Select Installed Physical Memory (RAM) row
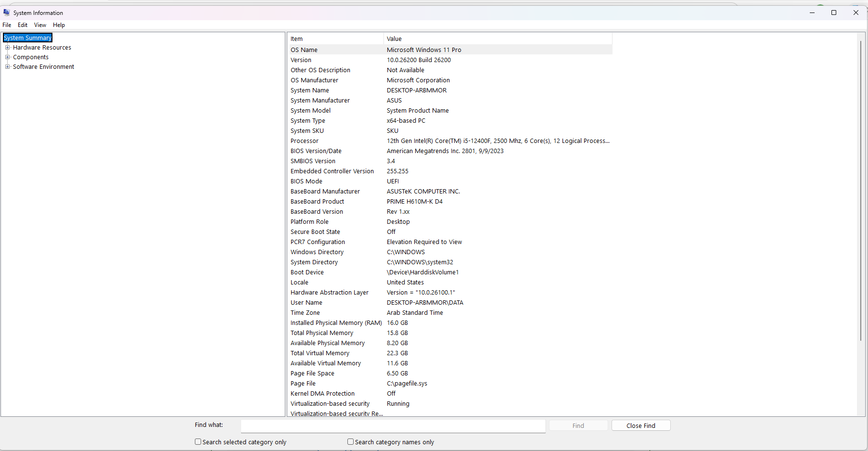The height and width of the screenshot is (451, 868). click(450, 323)
